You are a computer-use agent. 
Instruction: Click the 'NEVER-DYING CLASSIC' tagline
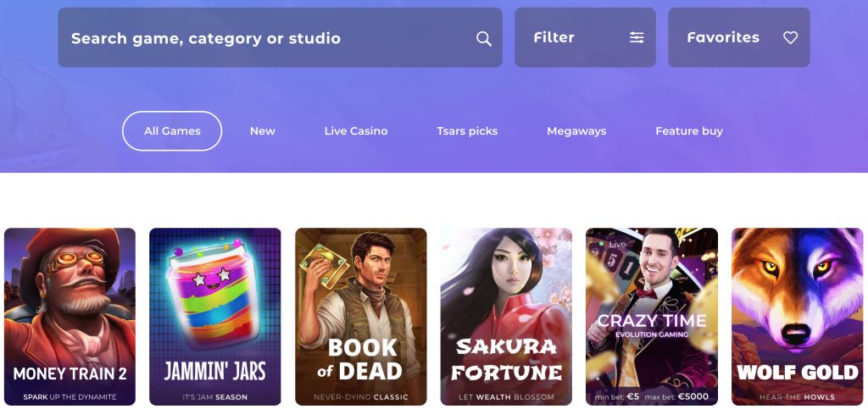point(361,397)
